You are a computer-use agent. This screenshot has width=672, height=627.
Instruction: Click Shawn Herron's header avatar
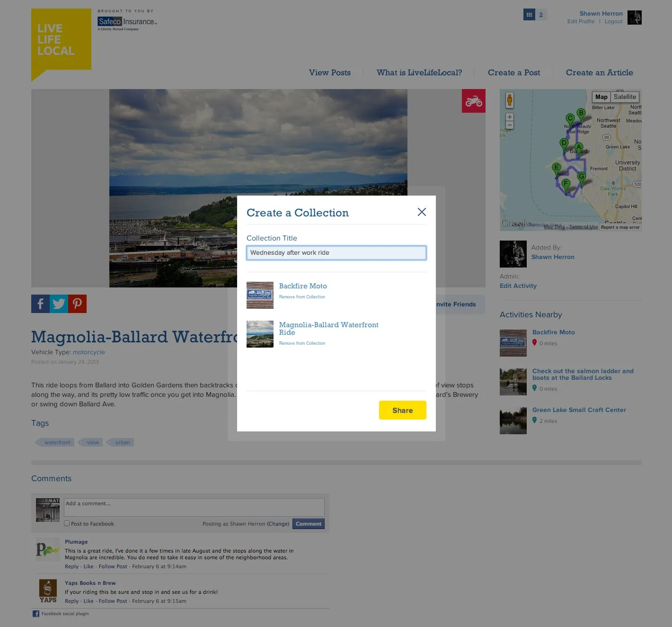635,18
